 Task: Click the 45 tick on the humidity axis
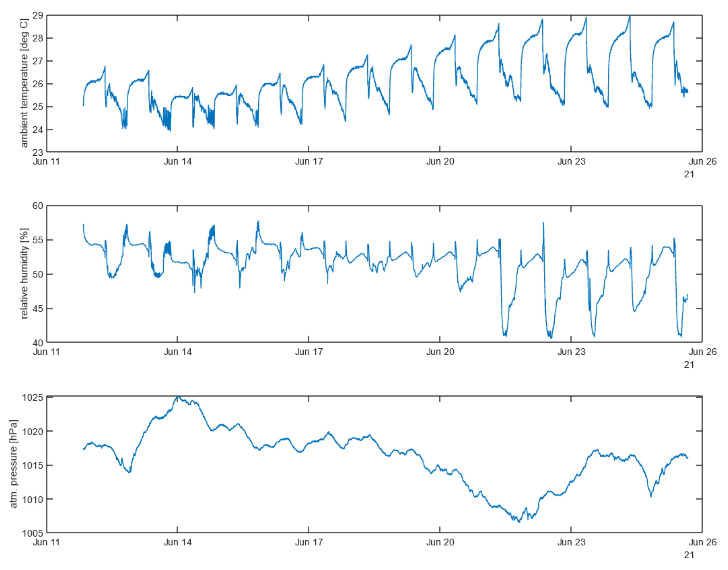37,309
